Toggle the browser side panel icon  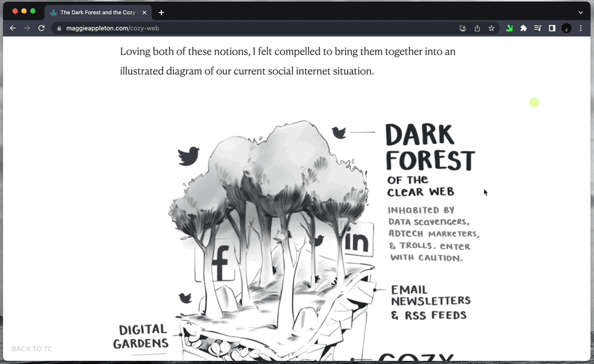pos(552,28)
